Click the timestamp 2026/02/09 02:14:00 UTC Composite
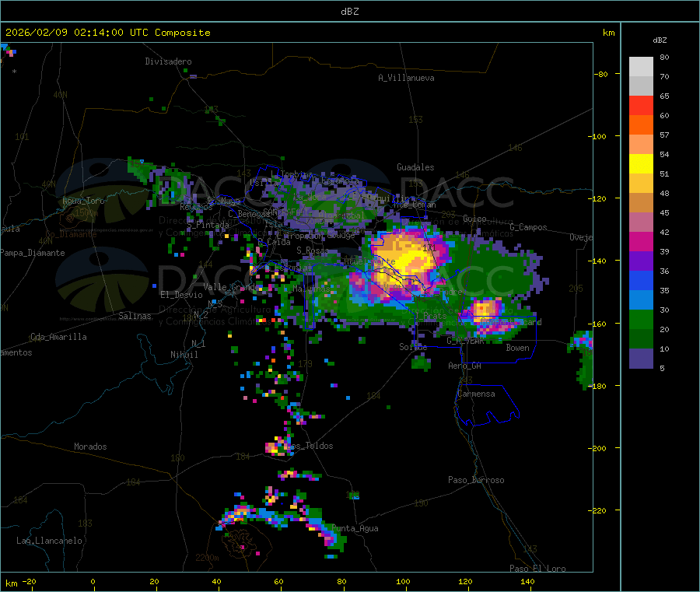This screenshot has height=592, width=700. click(x=108, y=33)
